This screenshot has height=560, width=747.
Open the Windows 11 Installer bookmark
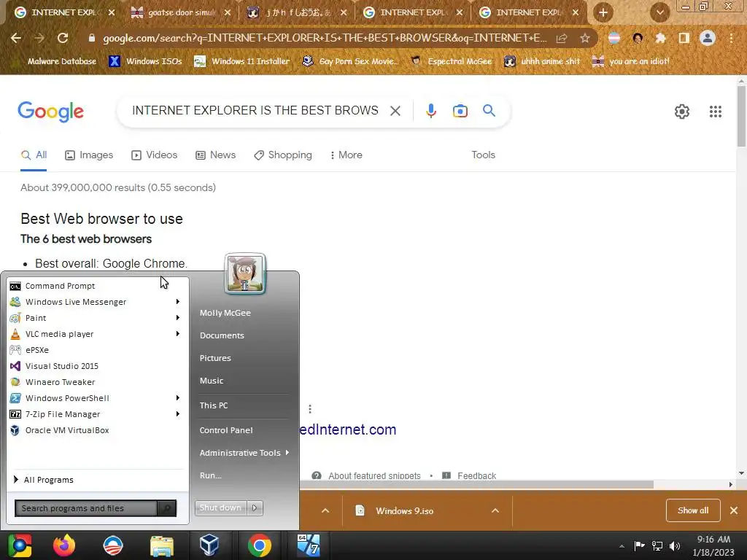coord(242,61)
